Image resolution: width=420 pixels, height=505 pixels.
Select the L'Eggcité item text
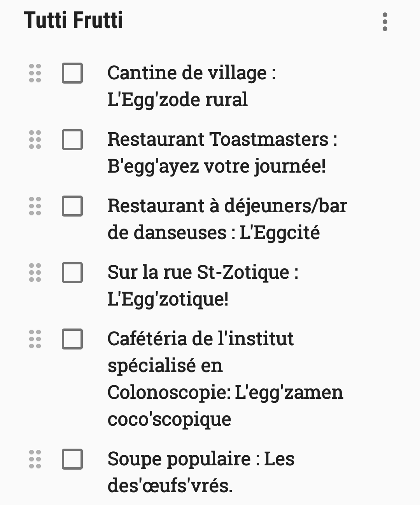click(x=227, y=219)
